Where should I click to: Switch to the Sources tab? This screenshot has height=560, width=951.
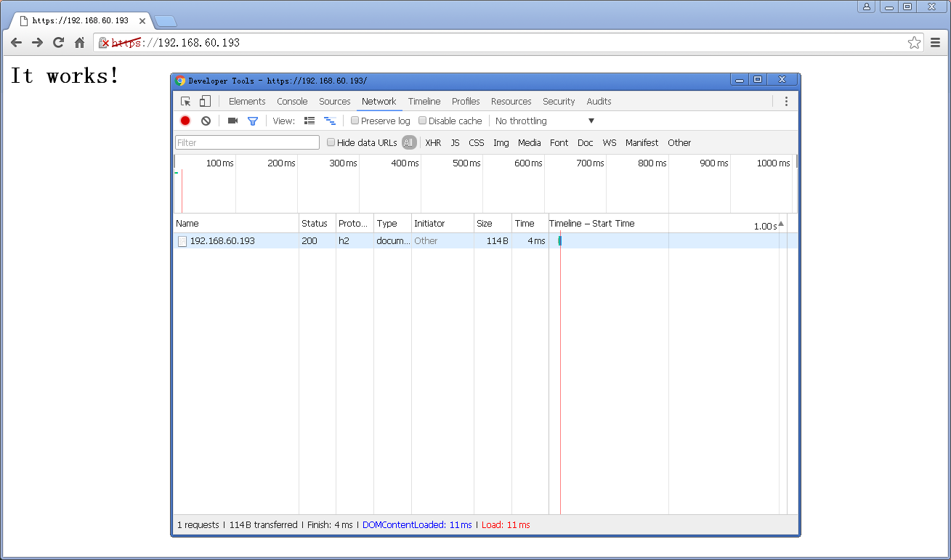click(x=335, y=102)
